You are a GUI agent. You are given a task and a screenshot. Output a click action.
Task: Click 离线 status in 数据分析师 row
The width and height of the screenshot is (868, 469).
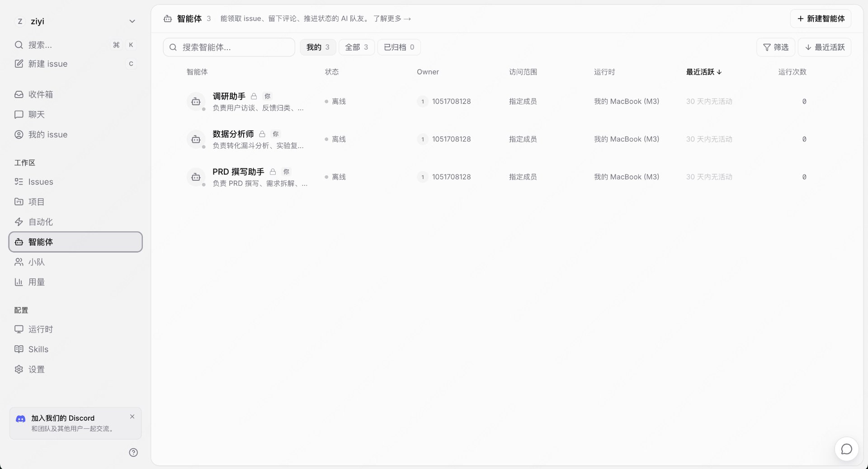point(335,139)
